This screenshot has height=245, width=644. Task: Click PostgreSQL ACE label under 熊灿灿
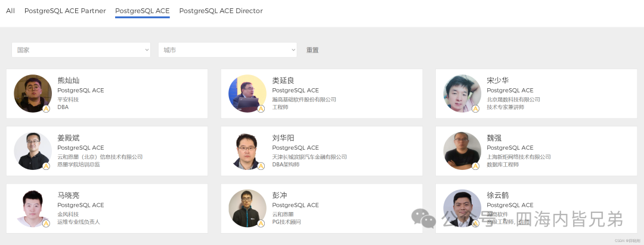80,90
